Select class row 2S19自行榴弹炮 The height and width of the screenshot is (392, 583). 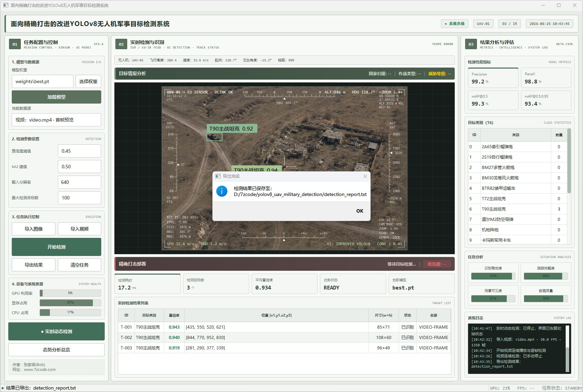click(x=517, y=157)
